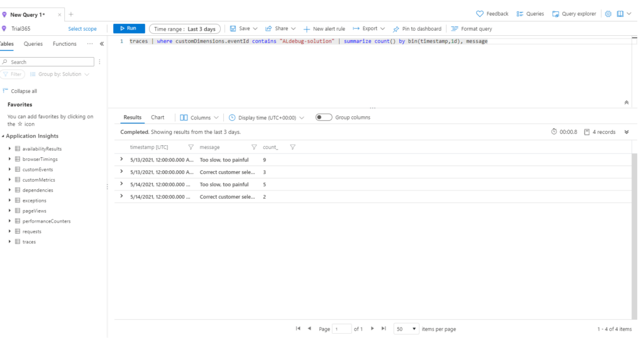
Task: Select the traces table
Action: point(29,242)
